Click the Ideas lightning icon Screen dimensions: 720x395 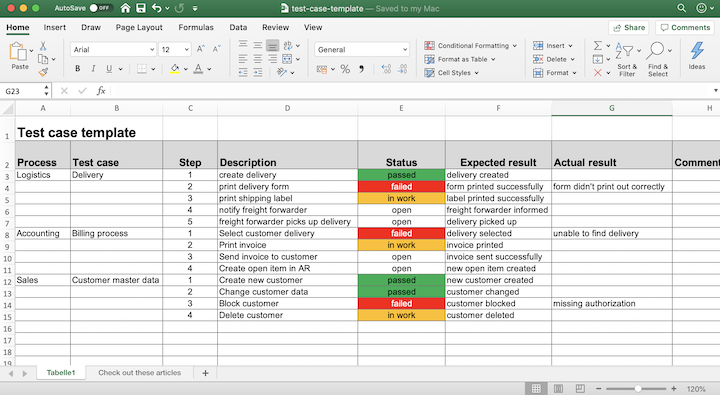tap(697, 56)
